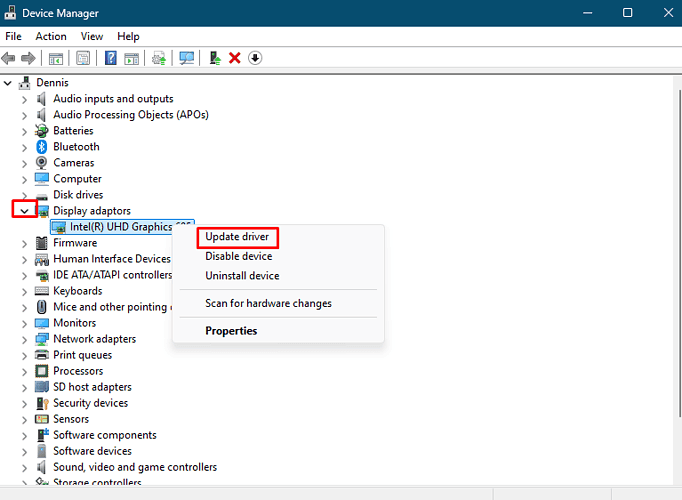Viewport: 682px width, 500px height.
Task: Collapse the Dennis root node
Action: pyautogui.click(x=8, y=83)
